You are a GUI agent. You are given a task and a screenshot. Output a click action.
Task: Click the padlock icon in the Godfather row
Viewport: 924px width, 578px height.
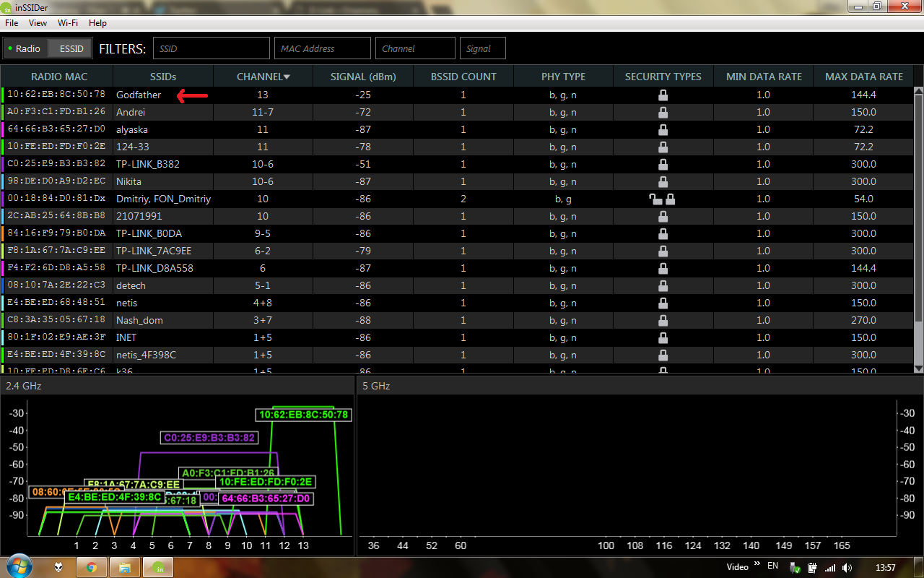(x=663, y=95)
